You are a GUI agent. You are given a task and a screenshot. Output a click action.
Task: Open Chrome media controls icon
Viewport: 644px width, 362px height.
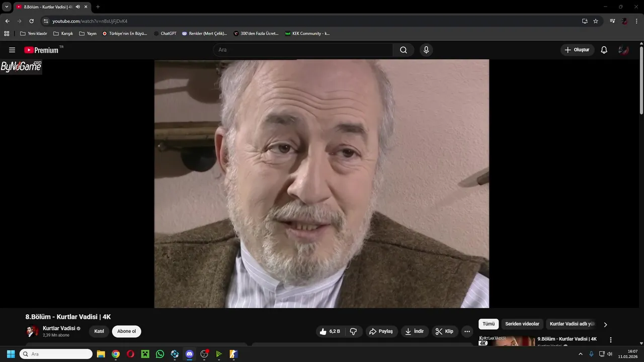point(612,21)
